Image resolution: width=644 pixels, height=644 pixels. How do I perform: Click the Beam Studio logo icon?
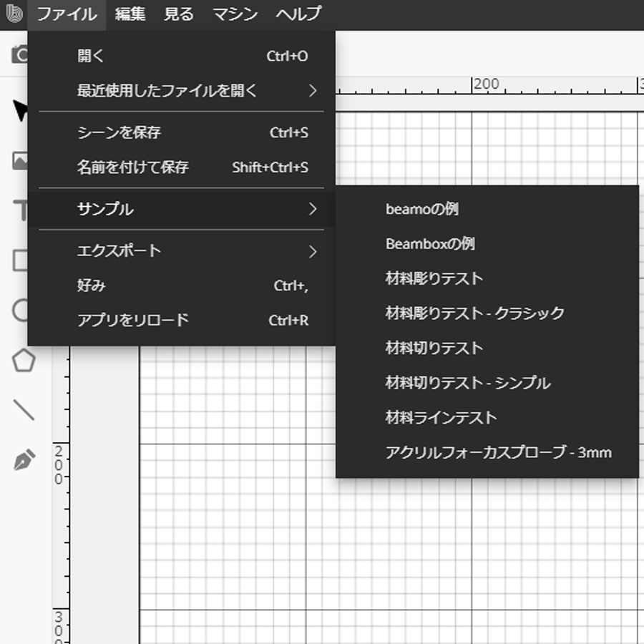(x=13, y=13)
